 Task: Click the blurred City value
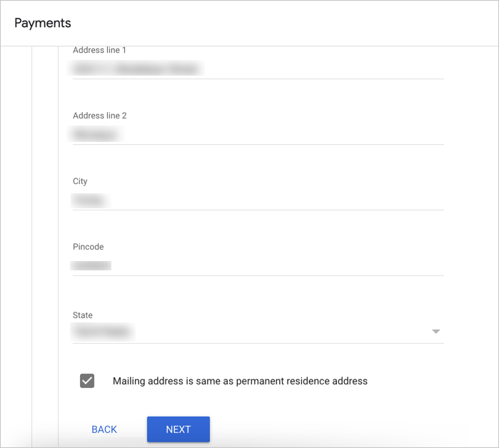[x=89, y=200]
